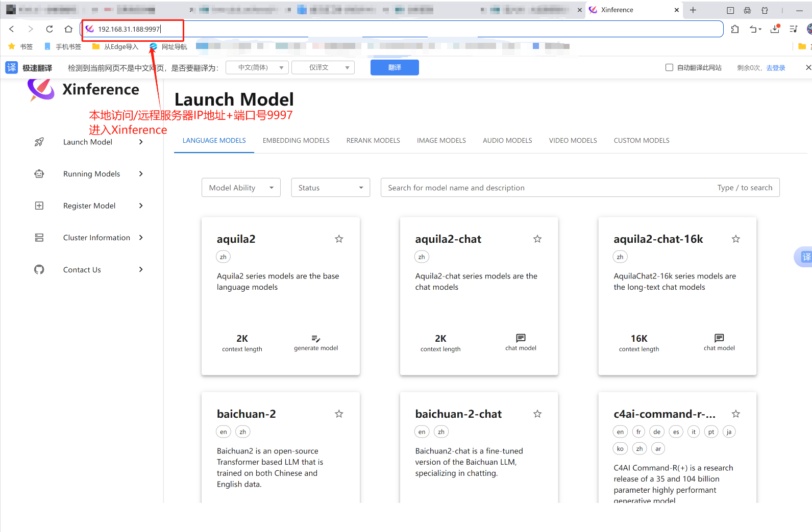Open the Status filter dropdown

[x=330, y=188]
